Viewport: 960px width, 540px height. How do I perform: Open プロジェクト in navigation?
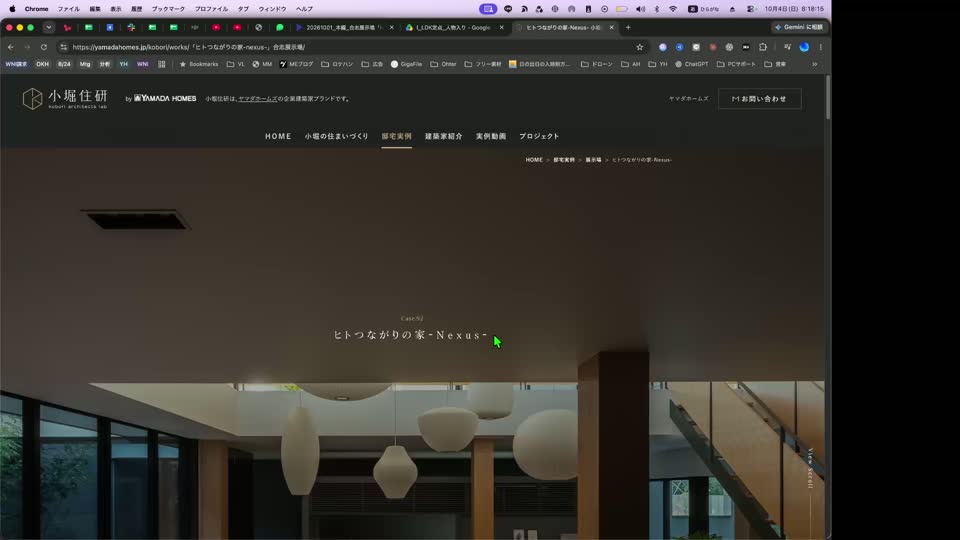[x=539, y=137]
